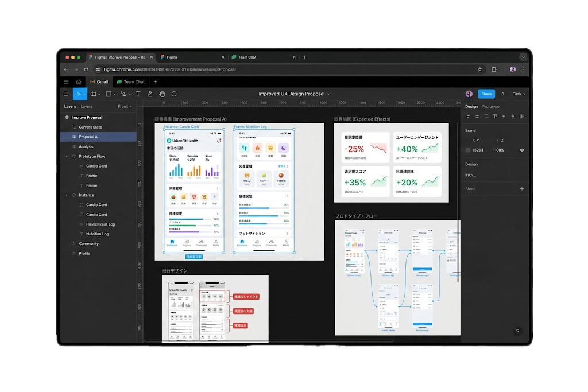Viewport: 588px width, 392px height.
Task: Open the Gmail tab in the Figma tab strip
Action: (99, 81)
